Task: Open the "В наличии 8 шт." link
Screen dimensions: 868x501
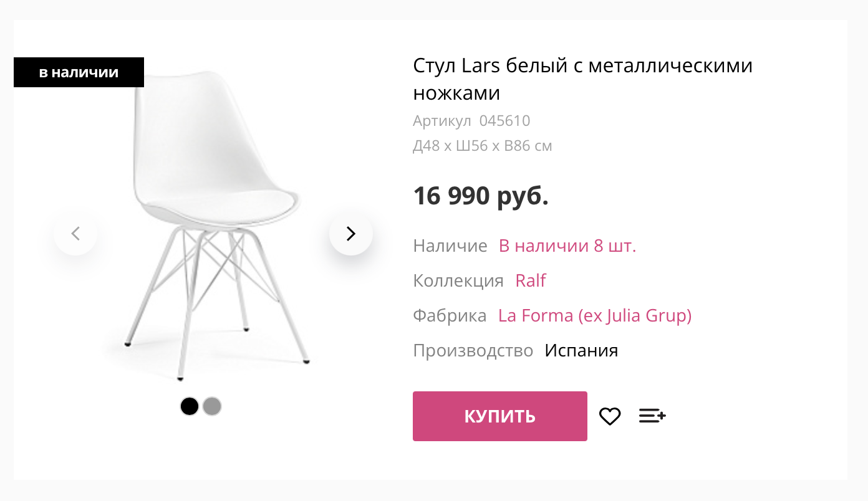Action: [567, 246]
